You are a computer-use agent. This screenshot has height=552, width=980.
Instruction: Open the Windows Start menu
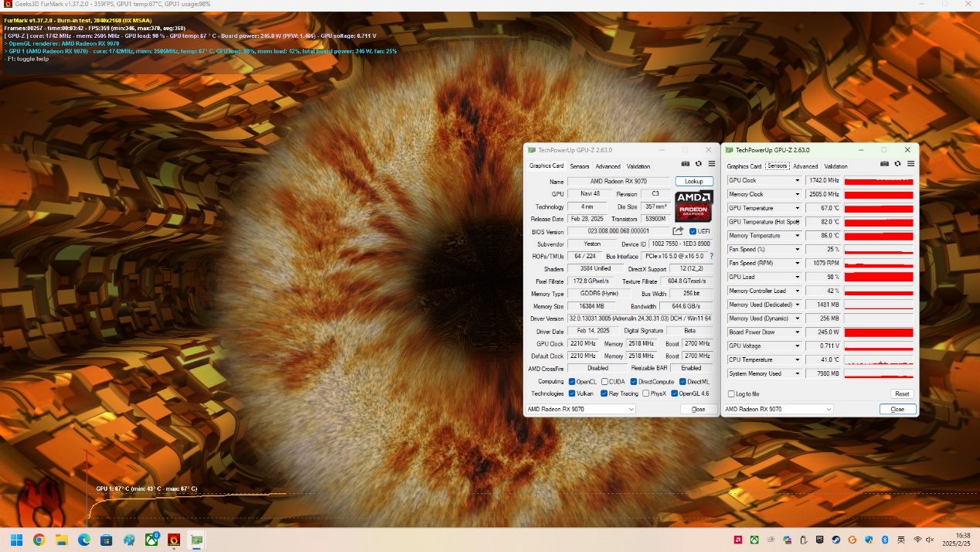coord(16,540)
